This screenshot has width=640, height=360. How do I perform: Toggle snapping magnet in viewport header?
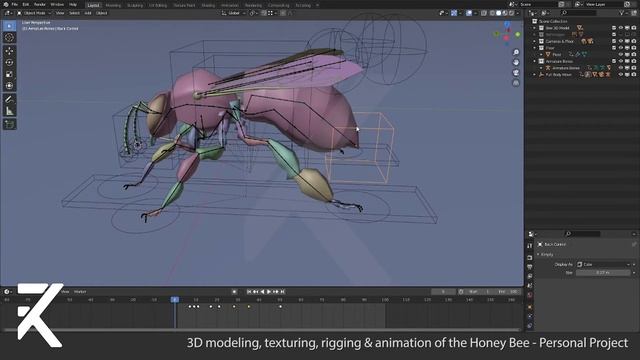264,13
